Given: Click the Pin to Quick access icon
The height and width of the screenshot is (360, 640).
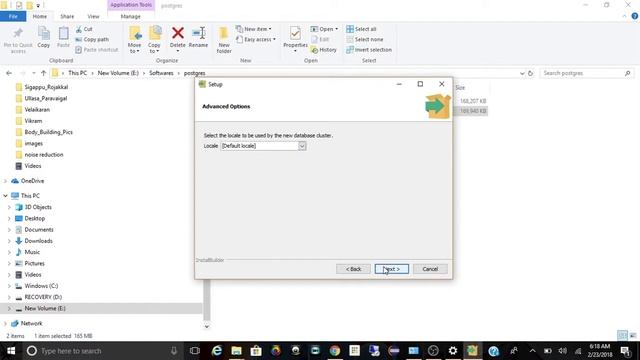Looking at the screenshot, I should tap(18, 33).
